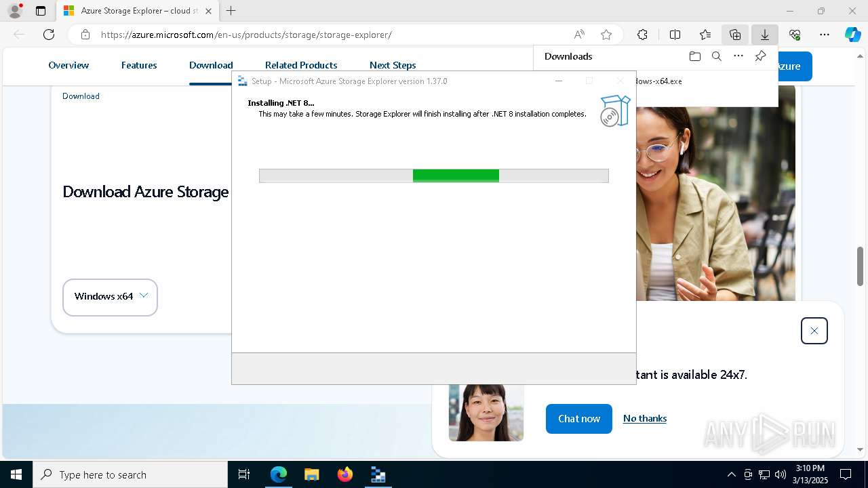Click the taskbar search box
Image resolution: width=868 pixels, height=488 pixels.
point(130,474)
